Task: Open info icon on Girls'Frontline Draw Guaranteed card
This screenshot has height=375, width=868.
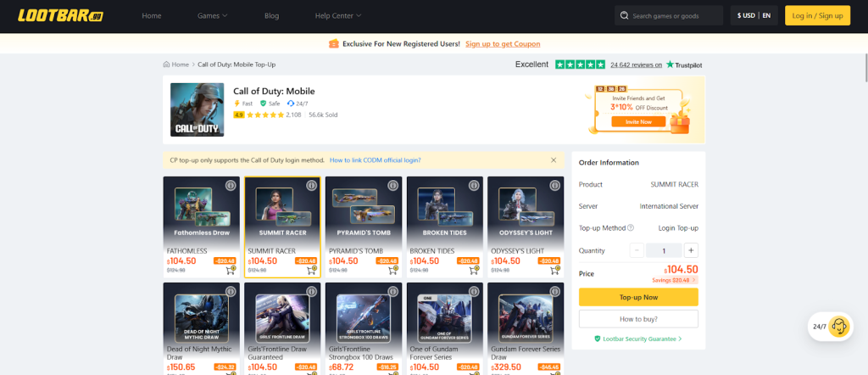Action: tap(312, 291)
